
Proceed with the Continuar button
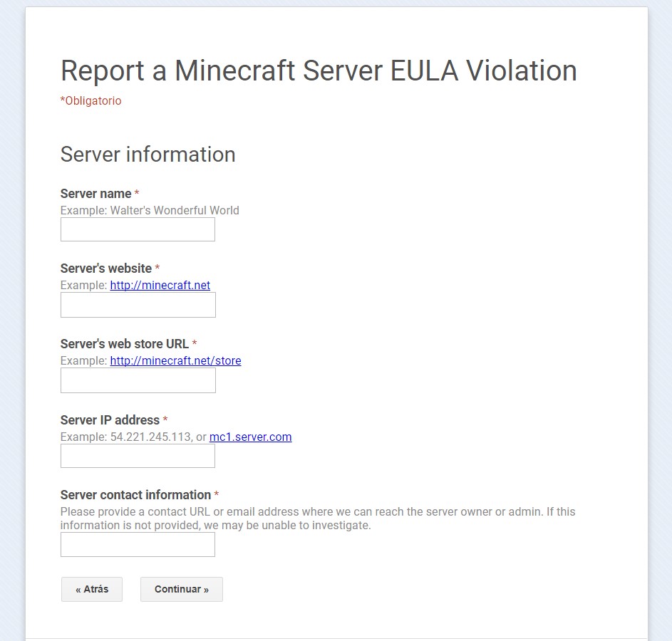(x=182, y=589)
